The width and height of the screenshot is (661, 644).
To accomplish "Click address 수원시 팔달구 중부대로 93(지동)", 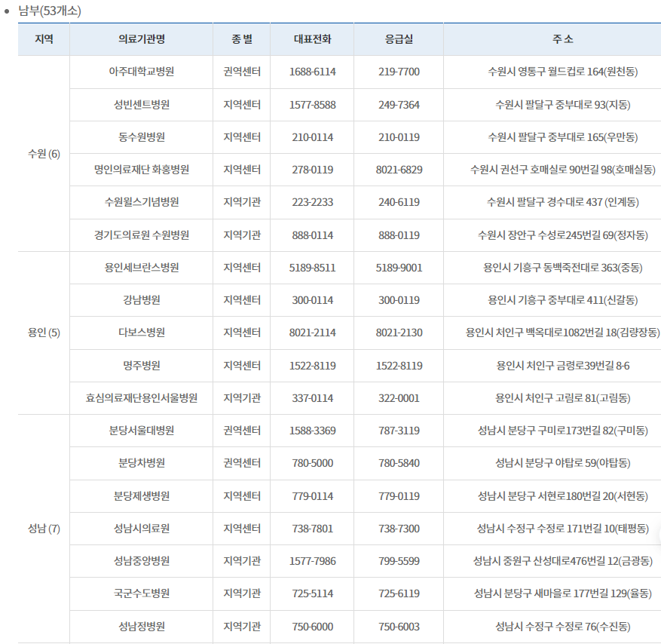I will [563, 105].
